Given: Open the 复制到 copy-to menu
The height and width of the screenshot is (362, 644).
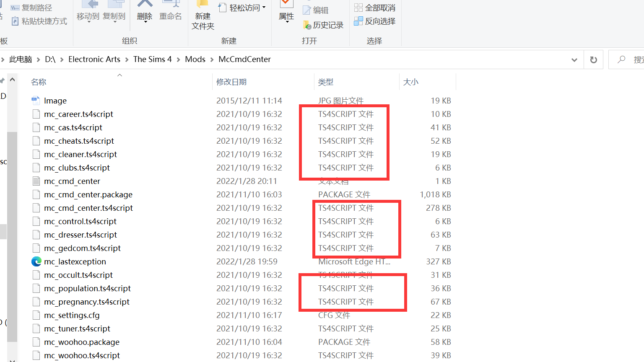Looking at the screenshot, I should click(114, 11).
